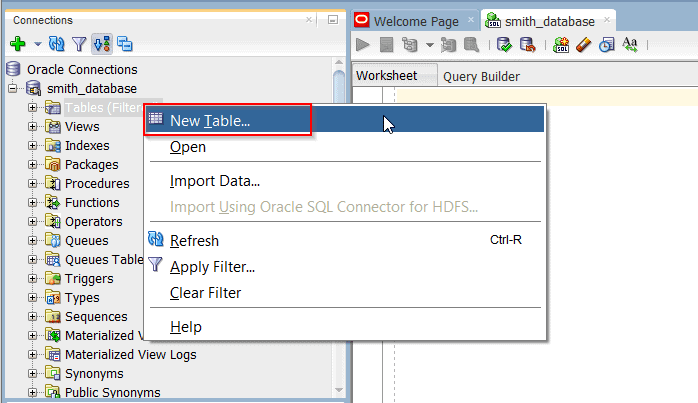Click the filter funnel icon in Connections toolbar
Image resolution: width=698 pixels, height=403 pixels.
[x=79, y=44]
